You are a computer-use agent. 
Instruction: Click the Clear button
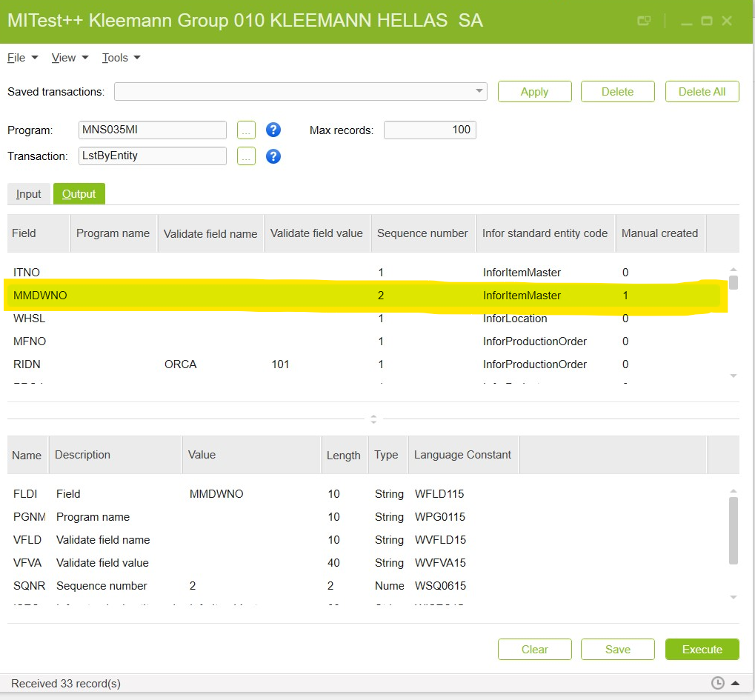534,650
